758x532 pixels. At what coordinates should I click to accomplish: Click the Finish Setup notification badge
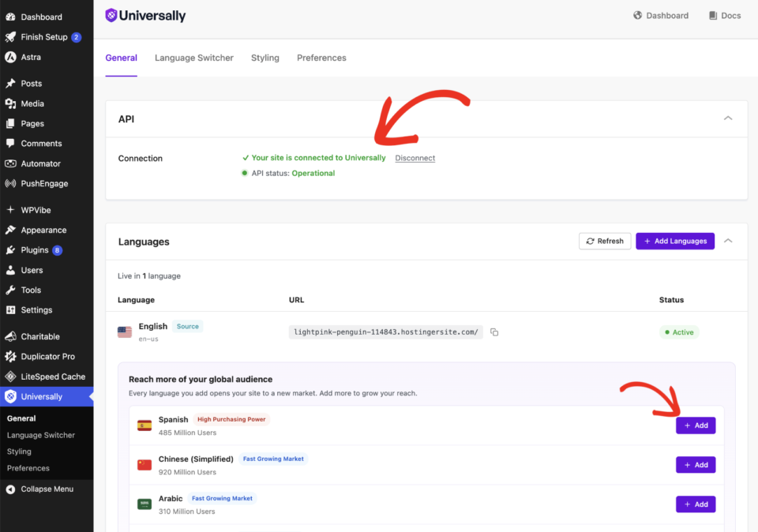coord(77,37)
